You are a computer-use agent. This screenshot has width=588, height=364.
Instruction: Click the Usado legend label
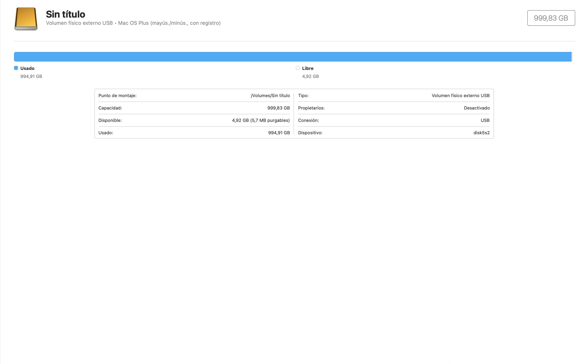27,68
